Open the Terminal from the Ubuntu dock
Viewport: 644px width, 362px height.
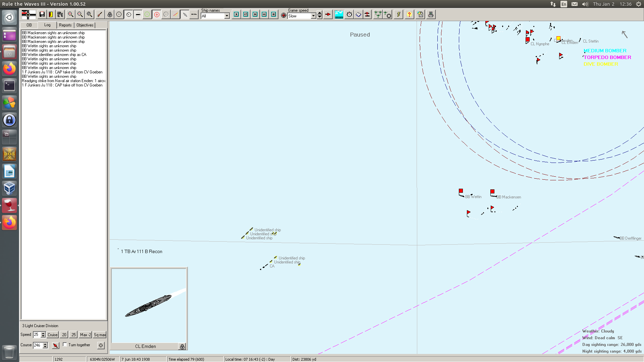pos(9,86)
